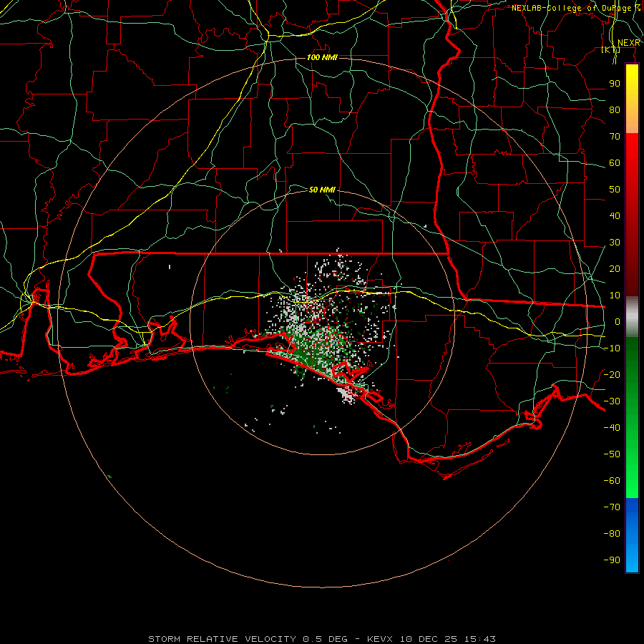644x644 pixels.
Task: Select the -60 value on the velocity scale
Action: (x=612, y=481)
